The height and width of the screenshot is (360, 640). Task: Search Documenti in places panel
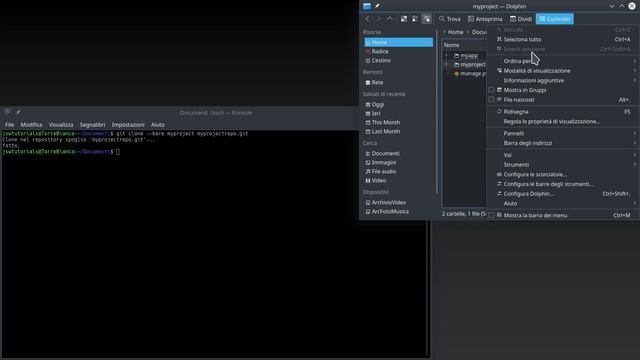398,153
